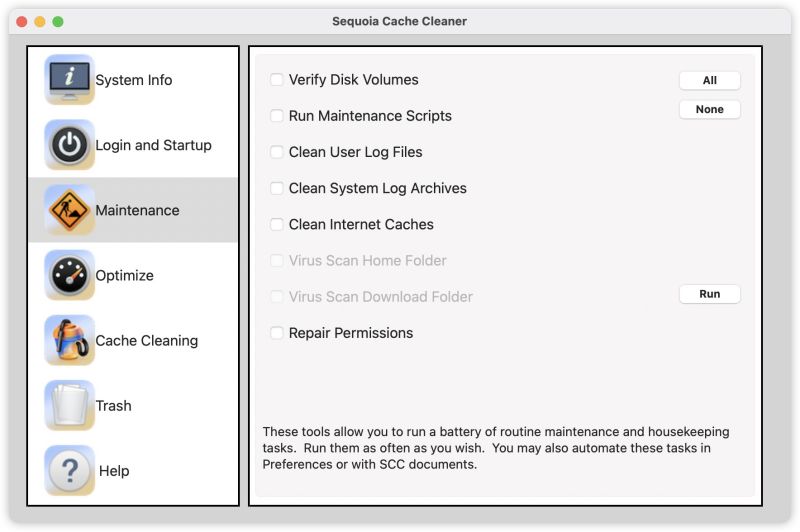The image size is (800, 532).
Task: Open the Optimize gauge icon
Action: coord(69,275)
